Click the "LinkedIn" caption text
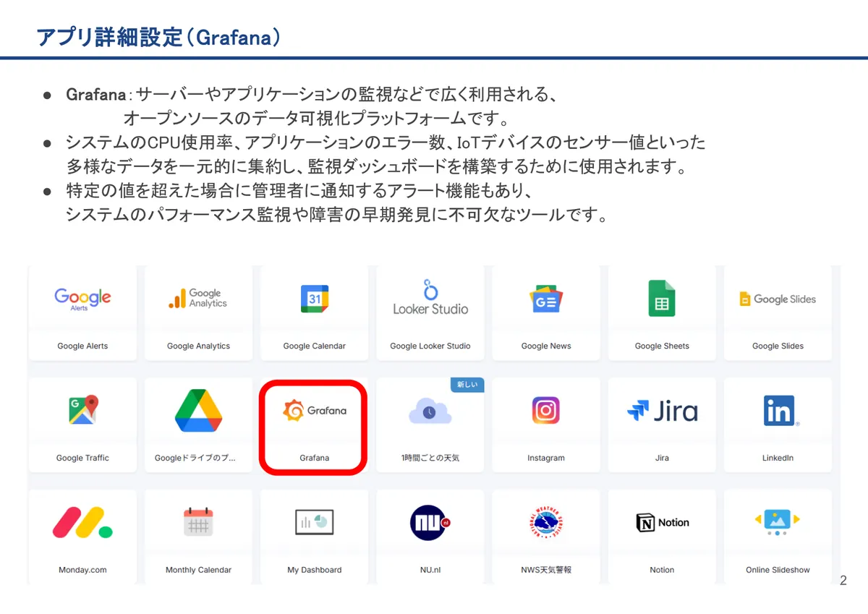The height and width of the screenshot is (614, 868). tap(778, 459)
